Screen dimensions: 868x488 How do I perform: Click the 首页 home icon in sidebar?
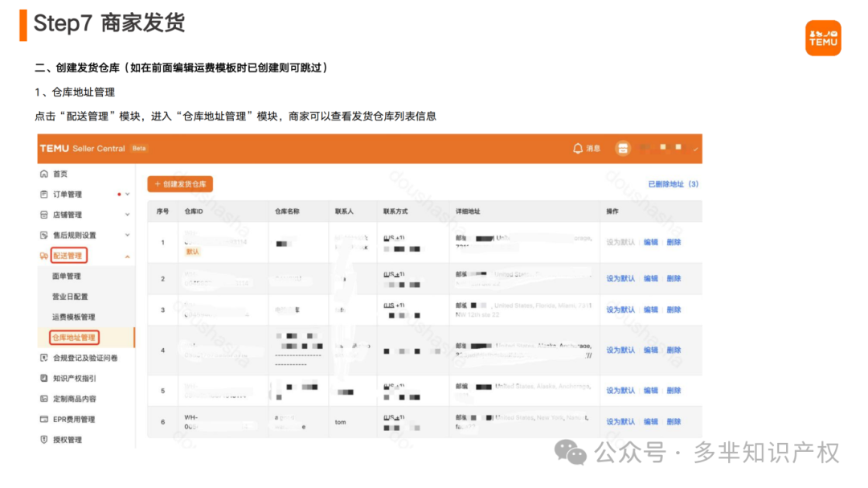(43, 174)
